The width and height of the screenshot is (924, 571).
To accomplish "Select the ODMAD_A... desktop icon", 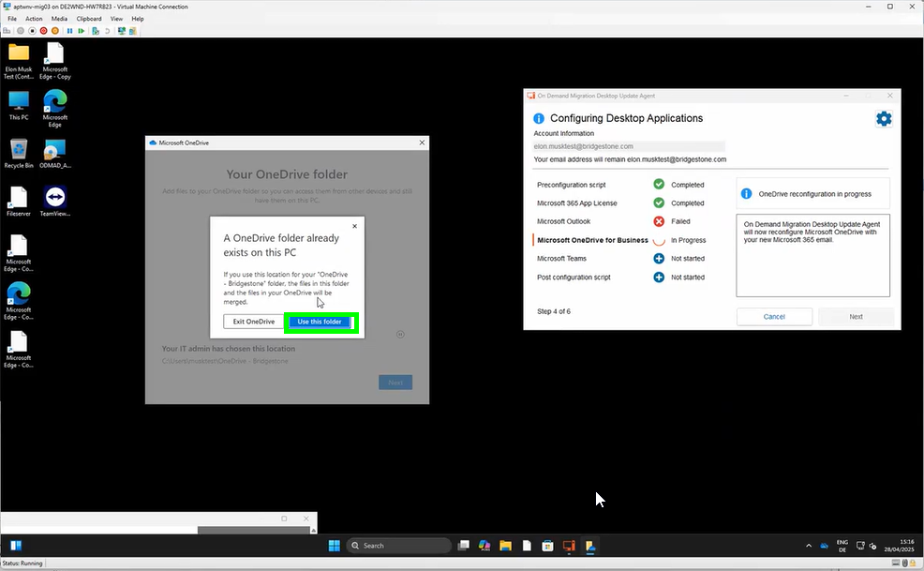I will click(55, 154).
